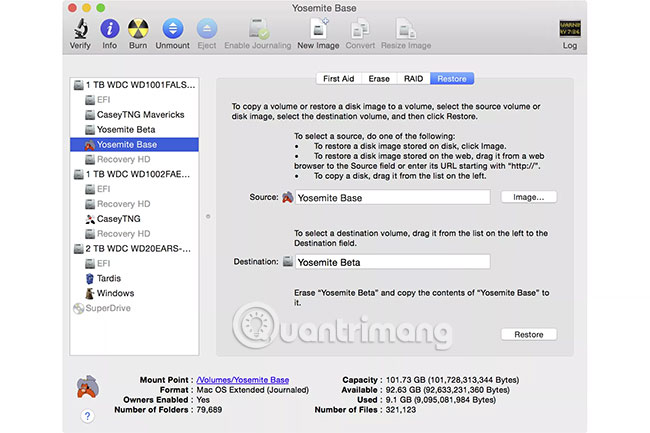Image resolution: width=650 pixels, height=433 pixels.
Task: Click the Number of Folders value 79,689
Action: (209, 410)
